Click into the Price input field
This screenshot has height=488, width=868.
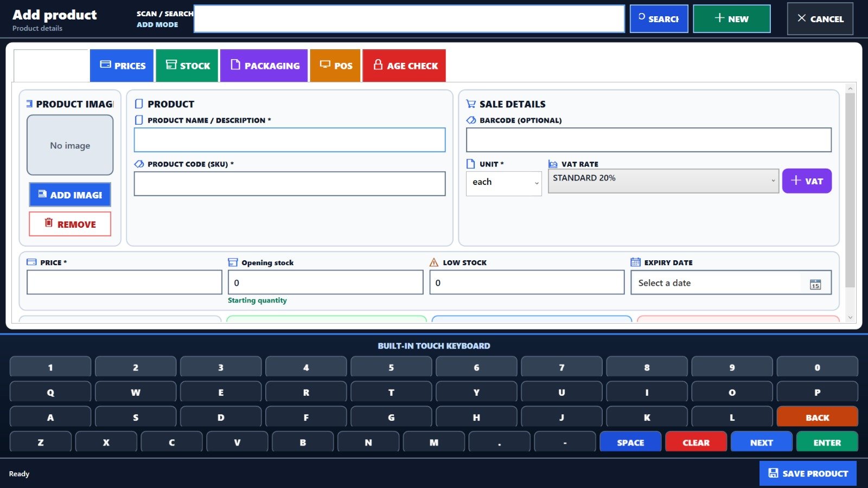coord(124,282)
